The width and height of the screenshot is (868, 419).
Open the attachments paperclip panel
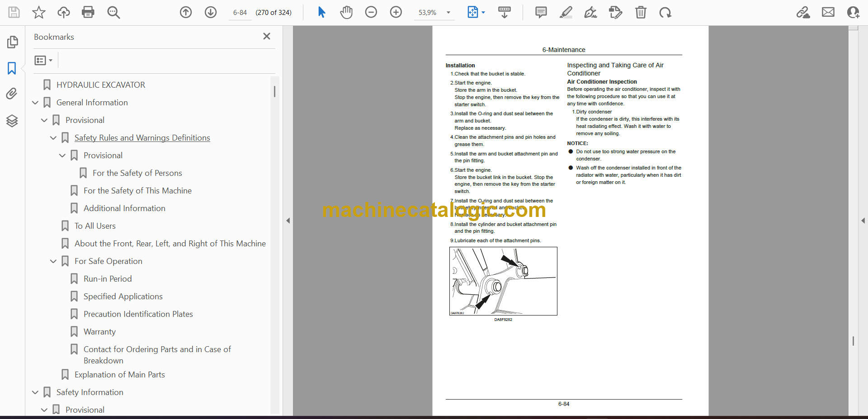point(12,94)
